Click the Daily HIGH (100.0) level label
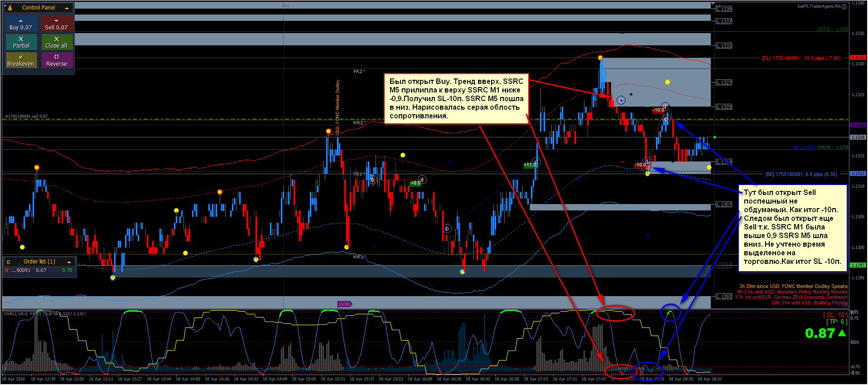Screen dimensions: 868x385 coord(820,147)
